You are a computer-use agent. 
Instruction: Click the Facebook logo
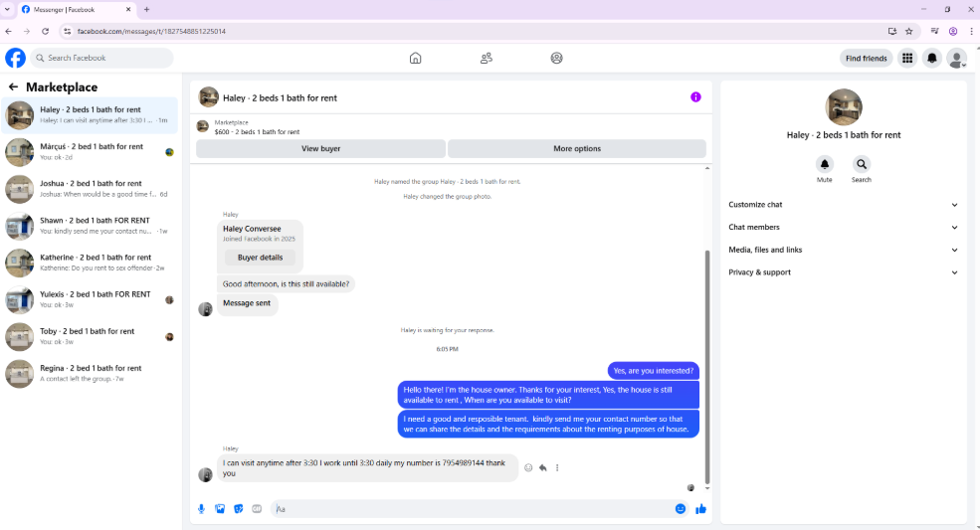tap(16, 58)
